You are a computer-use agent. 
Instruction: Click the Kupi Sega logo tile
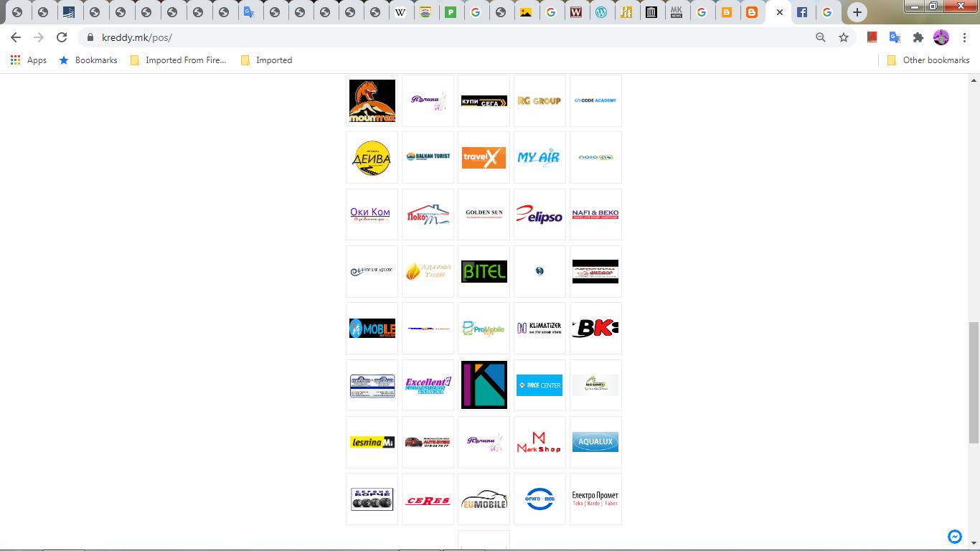484,101
